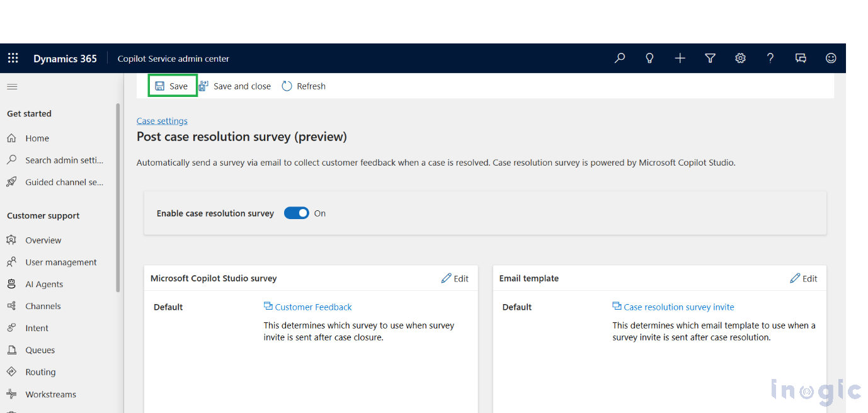Click the Save button
Screen dimensions: 868x413
coord(172,86)
